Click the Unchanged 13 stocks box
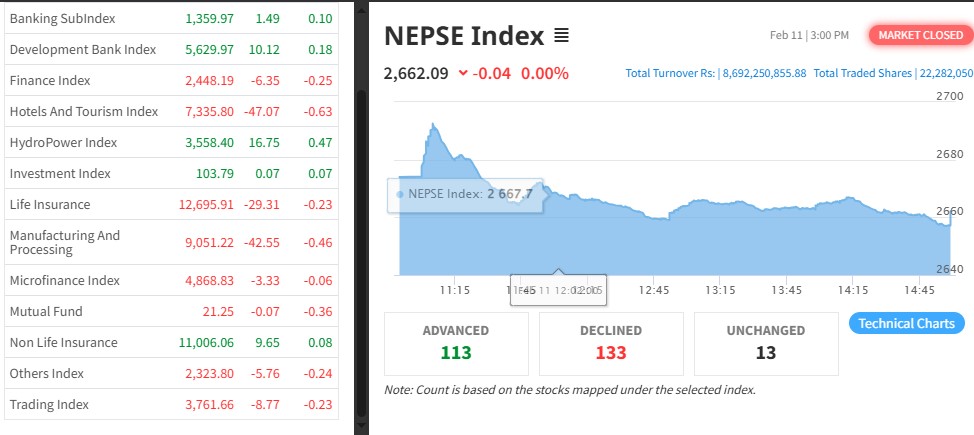Image resolution: width=974 pixels, height=435 pixels. click(766, 342)
